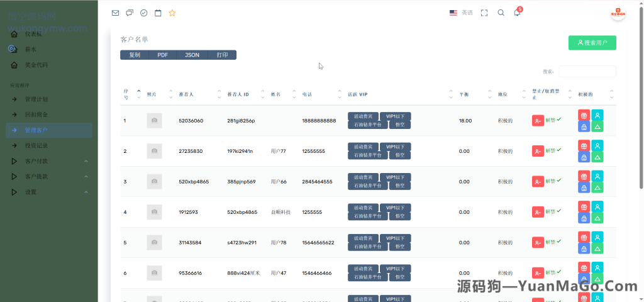Viewport: 644px width, 302px height.
Task: Open the magnifier search icon in header
Action: tap(501, 13)
